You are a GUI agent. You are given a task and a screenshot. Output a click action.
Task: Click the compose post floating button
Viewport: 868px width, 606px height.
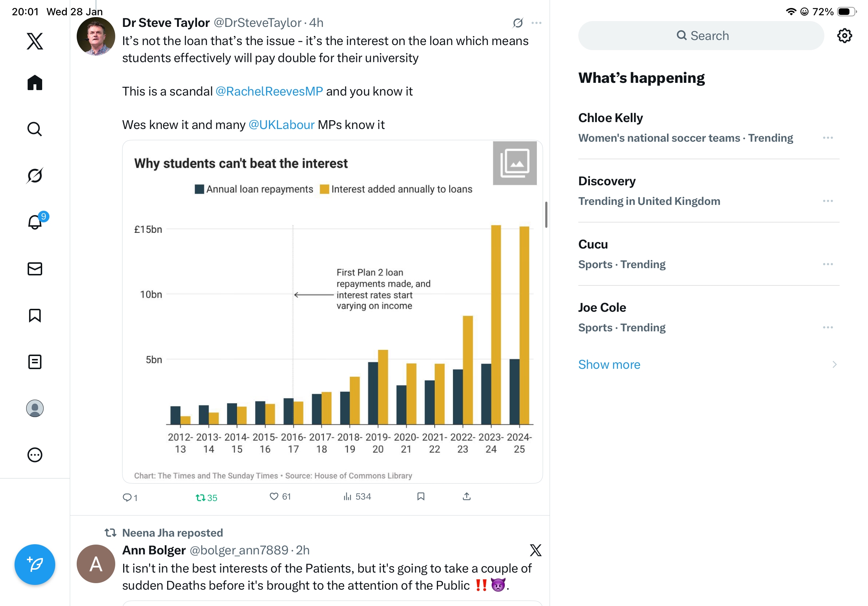tap(35, 565)
